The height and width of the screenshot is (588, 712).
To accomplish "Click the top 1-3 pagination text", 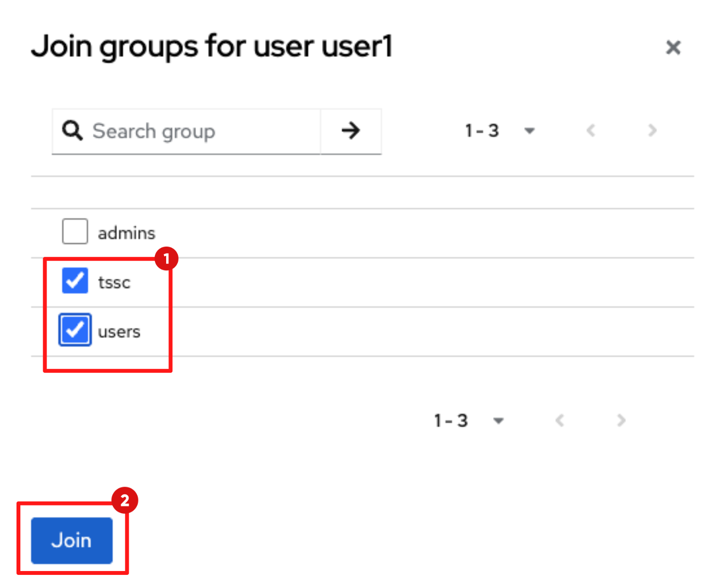I will click(x=482, y=130).
